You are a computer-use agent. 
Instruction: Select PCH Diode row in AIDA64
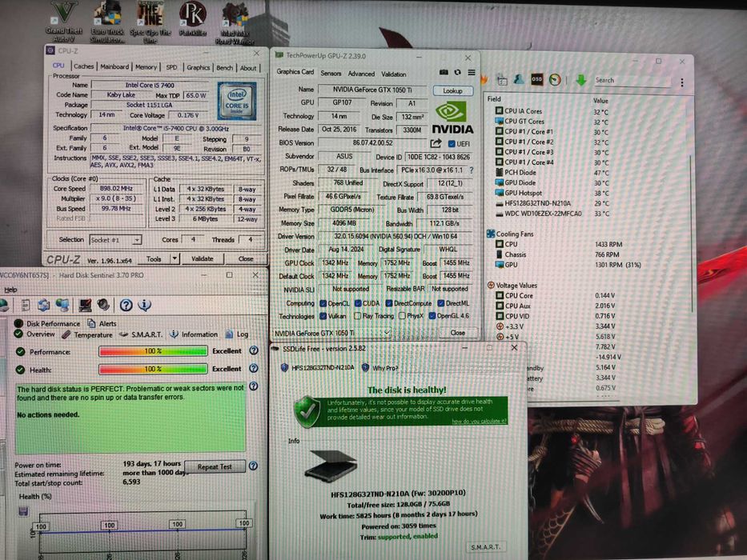tap(552, 172)
